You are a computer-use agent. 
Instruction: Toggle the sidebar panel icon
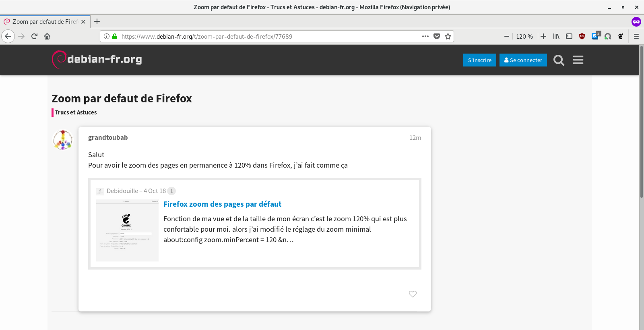click(x=569, y=36)
